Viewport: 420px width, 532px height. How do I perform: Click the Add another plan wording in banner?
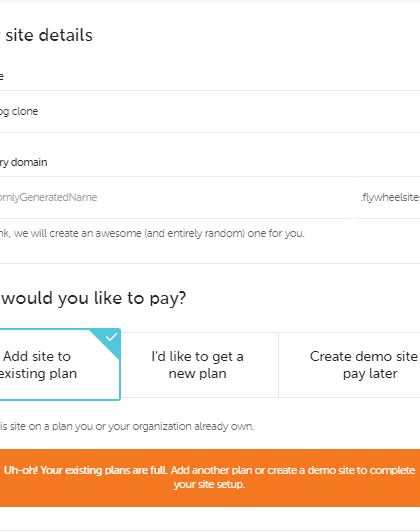tap(211, 470)
